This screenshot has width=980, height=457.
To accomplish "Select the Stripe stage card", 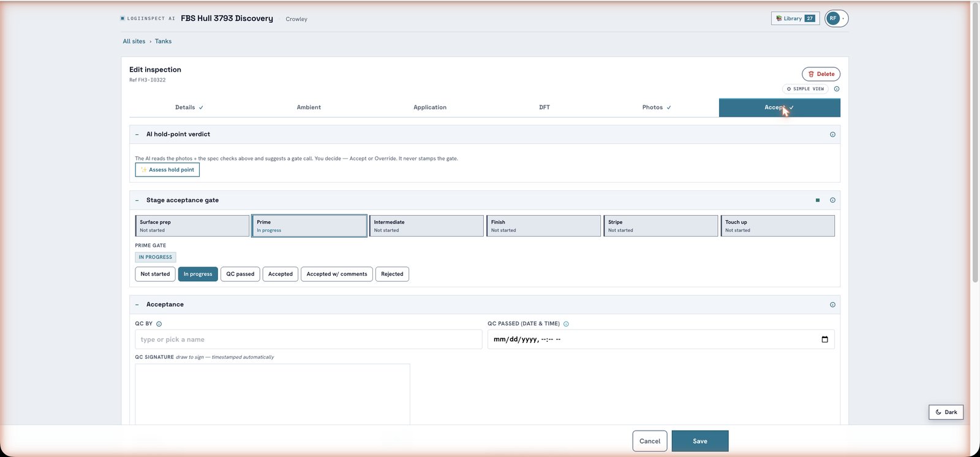I will (x=660, y=225).
